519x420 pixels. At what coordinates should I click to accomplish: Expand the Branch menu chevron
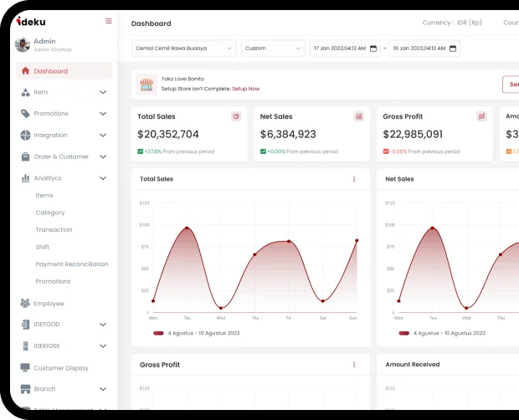point(103,389)
